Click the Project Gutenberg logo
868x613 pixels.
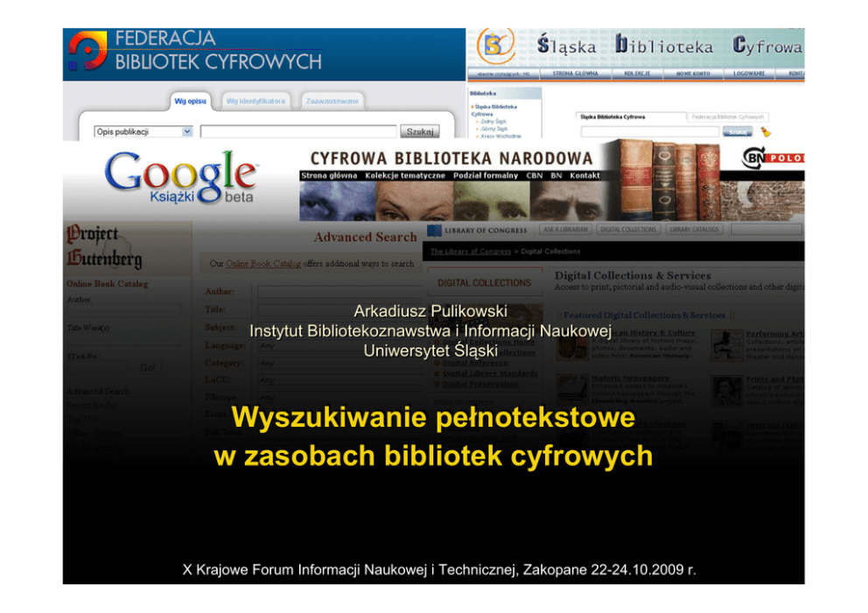coord(104,247)
